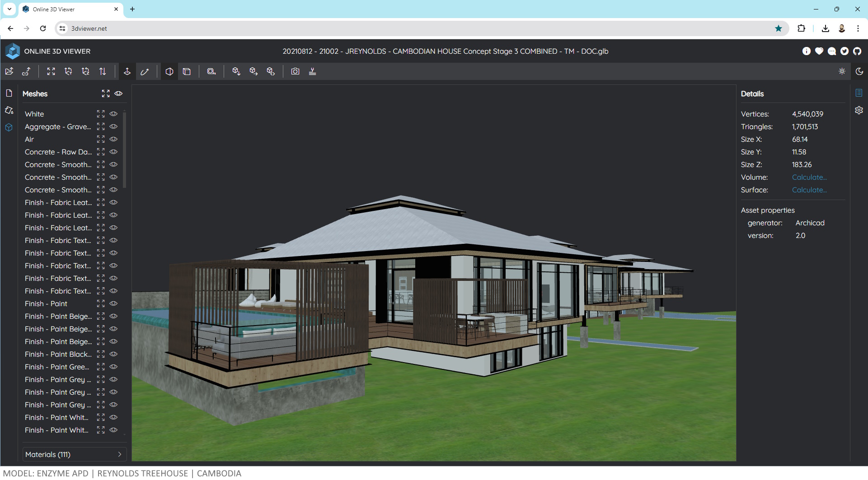Switch to the Online 3D Viewer tab
The image size is (868, 480).
point(68,9)
